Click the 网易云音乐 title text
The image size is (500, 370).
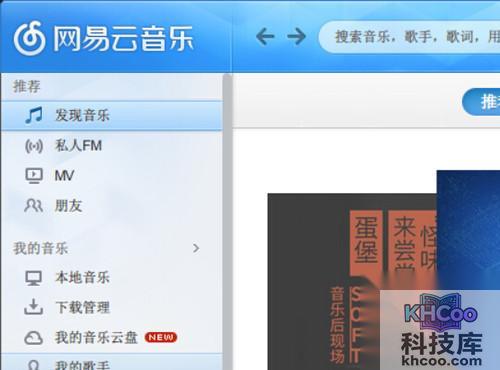click(123, 39)
